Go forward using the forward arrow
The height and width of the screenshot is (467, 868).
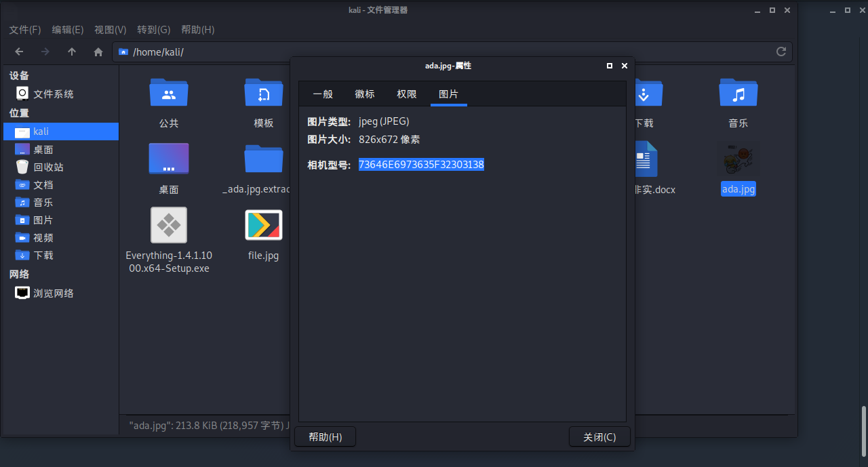click(x=45, y=52)
